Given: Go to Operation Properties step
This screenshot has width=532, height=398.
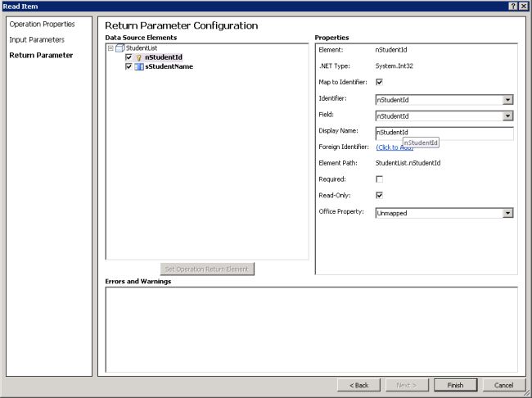Looking at the screenshot, I should click(42, 24).
